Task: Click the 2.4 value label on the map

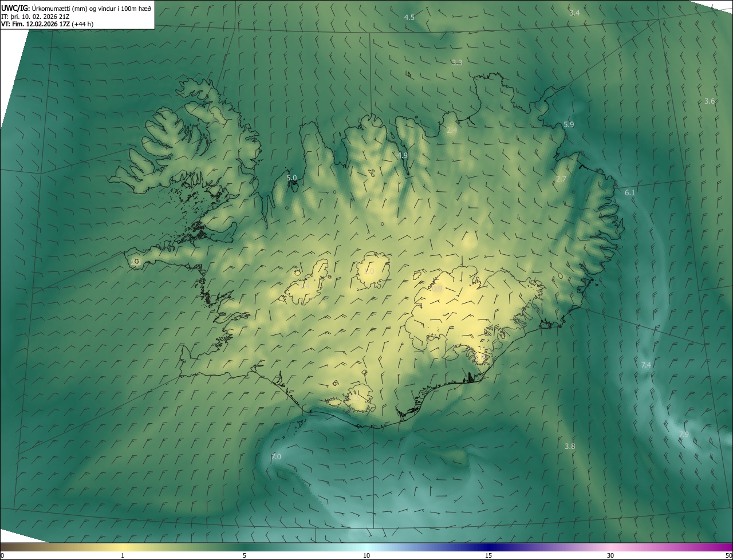Action: (x=452, y=131)
